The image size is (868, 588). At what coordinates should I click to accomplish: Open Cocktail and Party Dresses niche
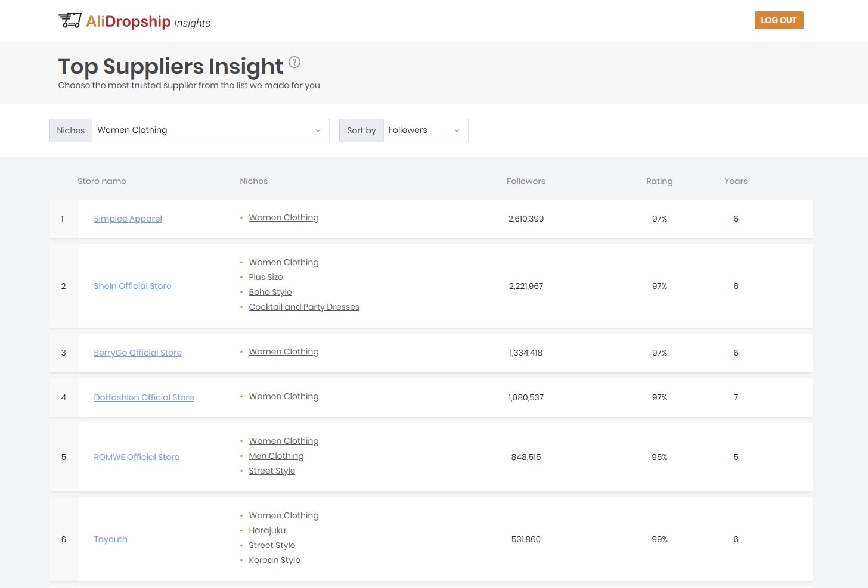tap(304, 307)
